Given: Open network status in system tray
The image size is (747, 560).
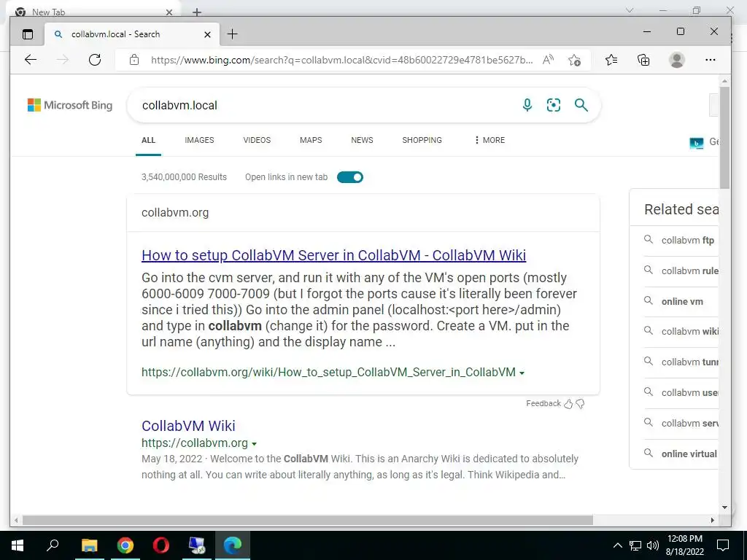Looking at the screenshot, I should point(635,545).
